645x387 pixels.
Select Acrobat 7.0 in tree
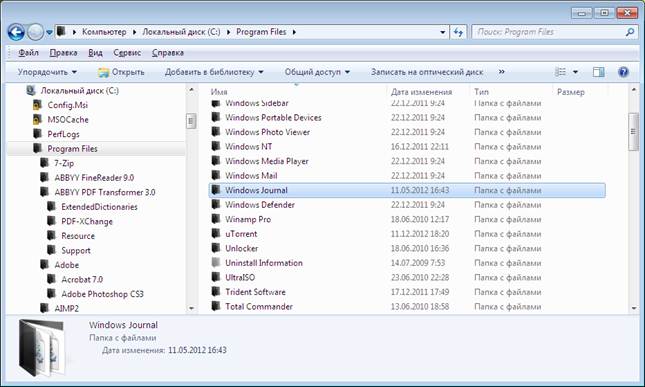click(82, 280)
